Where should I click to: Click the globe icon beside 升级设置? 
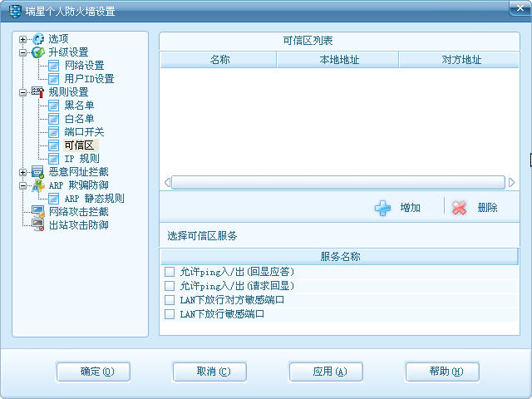point(38,52)
